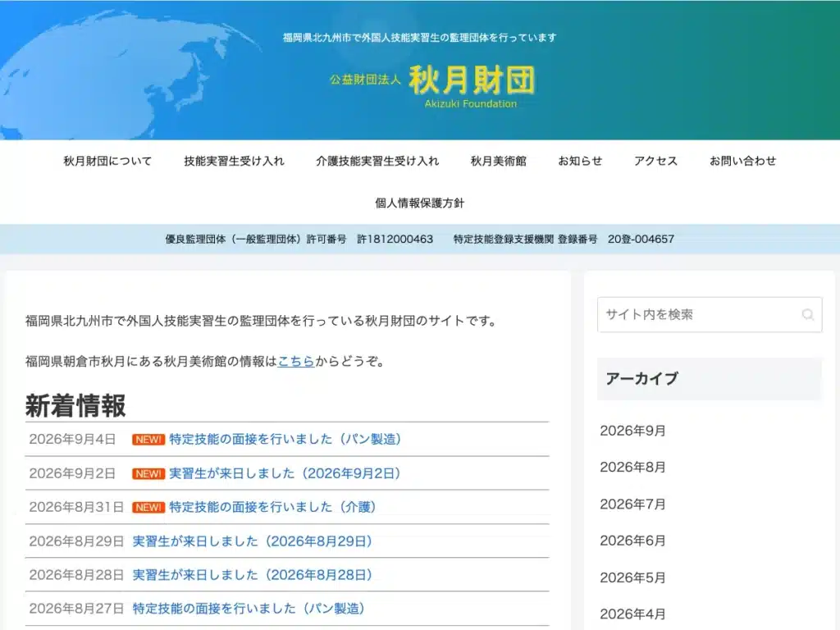The width and height of the screenshot is (840, 630).
Task: Click the 特定技能登録支援機関 登録番号 label
Action: 525,240
